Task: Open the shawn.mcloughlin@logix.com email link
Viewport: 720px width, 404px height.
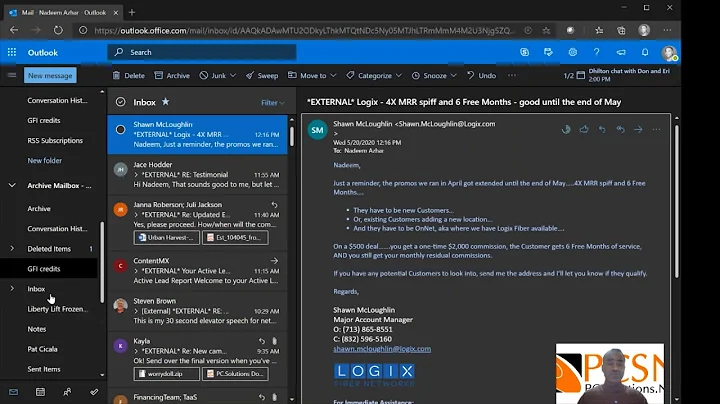Action: tap(382, 349)
